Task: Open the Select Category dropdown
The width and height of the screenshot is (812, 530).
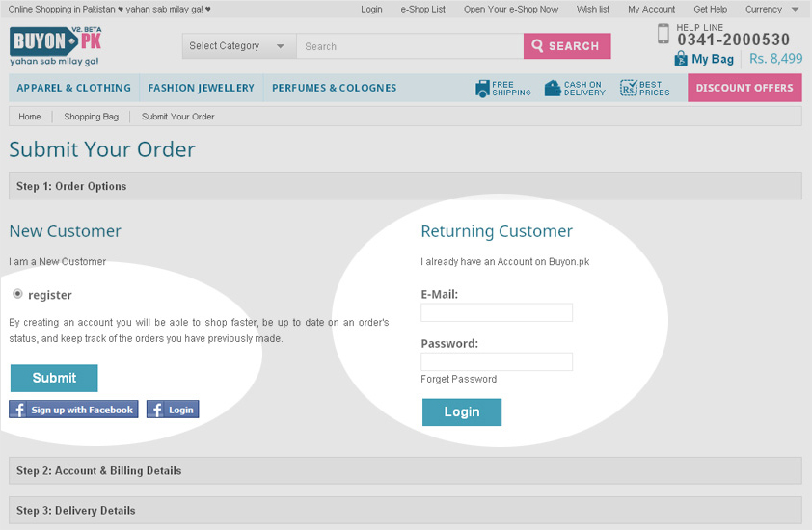Action: click(239, 46)
